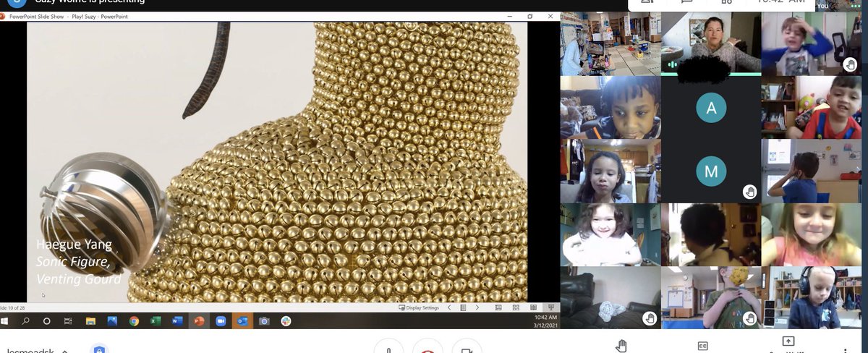Expand meeting details arrow next to meeting name
The width and height of the screenshot is (868, 353).
[64, 350]
